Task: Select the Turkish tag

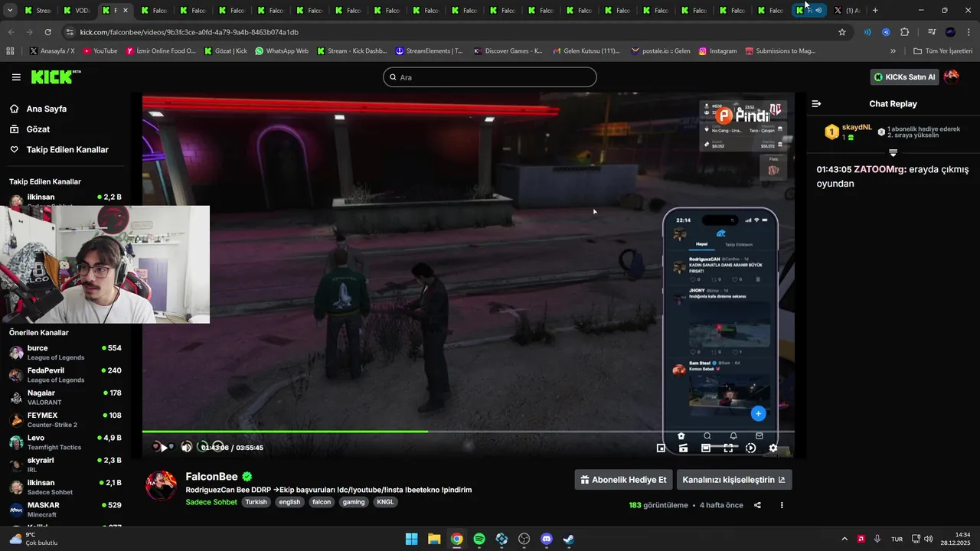Action: pyautogui.click(x=256, y=502)
